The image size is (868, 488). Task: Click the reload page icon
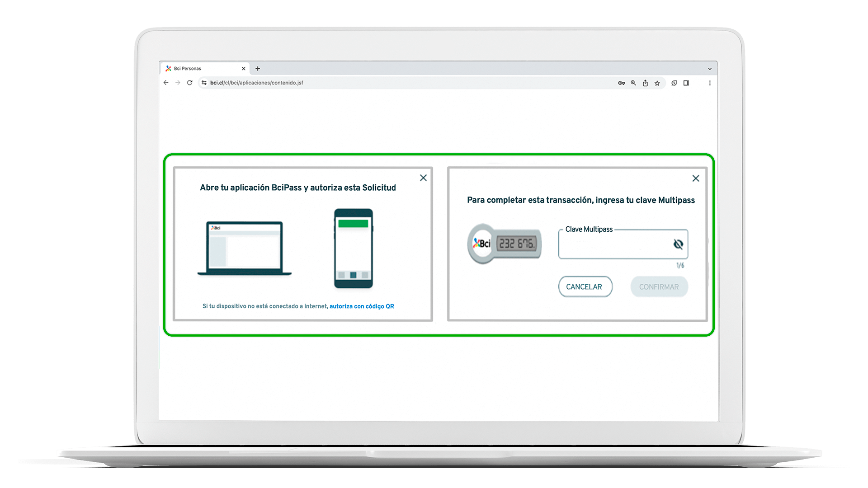pyautogui.click(x=189, y=83)
